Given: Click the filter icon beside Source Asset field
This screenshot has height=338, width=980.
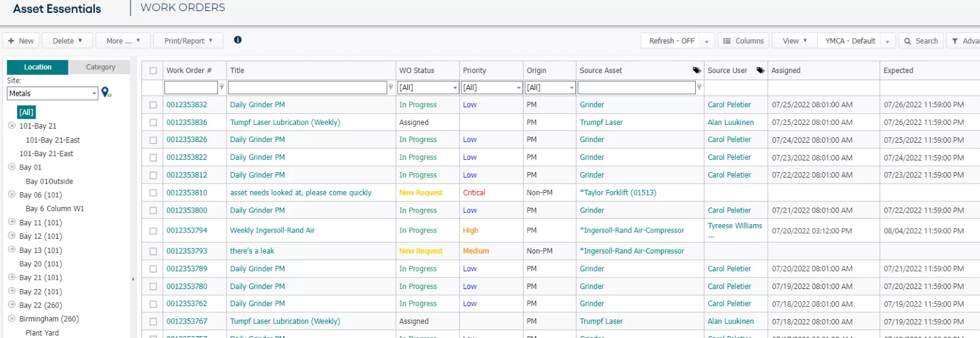Looking at the screenshot, I should pos(699,88).
